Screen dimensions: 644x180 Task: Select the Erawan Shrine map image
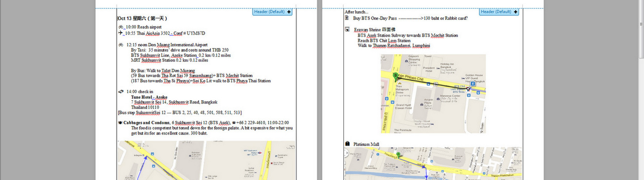(x=433, y=94)
